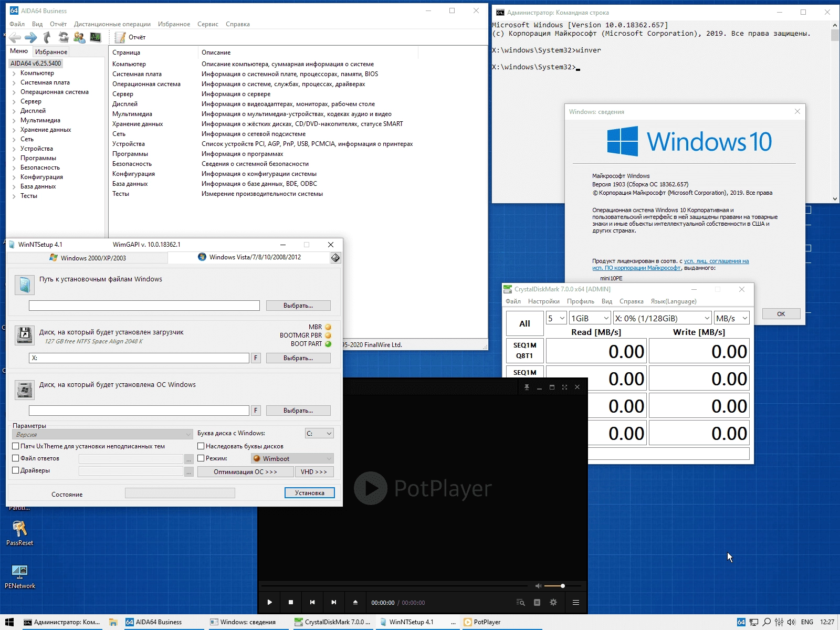The height and width of the screenshot is (630, 840).
Task: Open AIDA64 system monitor icon
Action: coord(96,37)
